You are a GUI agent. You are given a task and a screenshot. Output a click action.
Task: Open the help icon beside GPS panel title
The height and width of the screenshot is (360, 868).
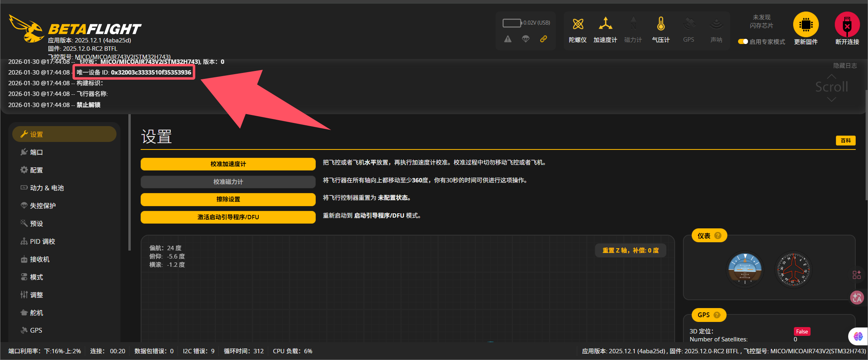(717, 315)
